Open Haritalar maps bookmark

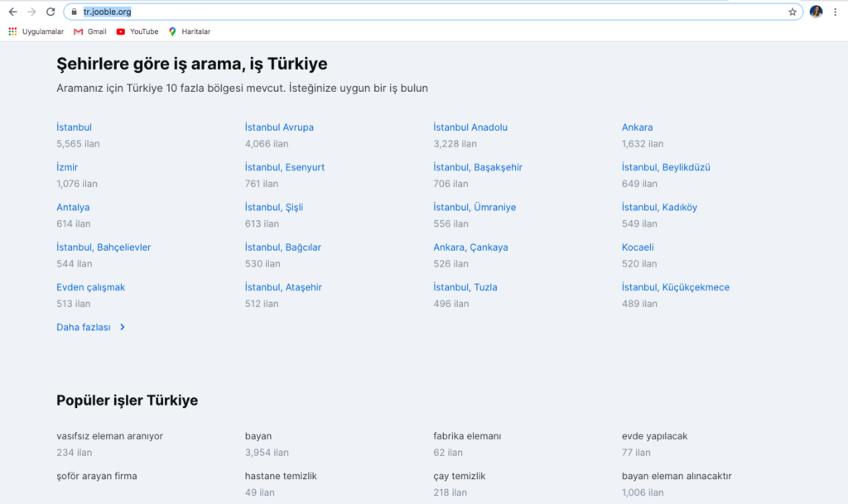tap(189, 31)
